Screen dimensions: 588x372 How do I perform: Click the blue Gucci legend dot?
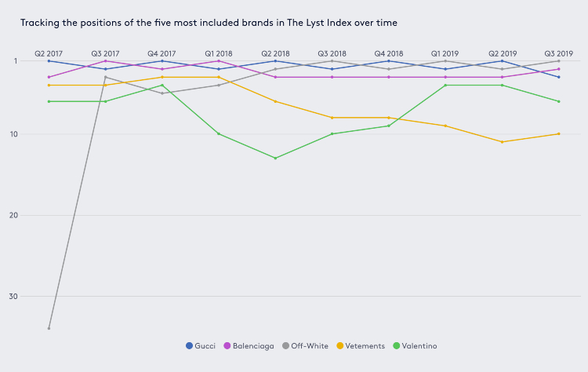click(x=190, y=346)
